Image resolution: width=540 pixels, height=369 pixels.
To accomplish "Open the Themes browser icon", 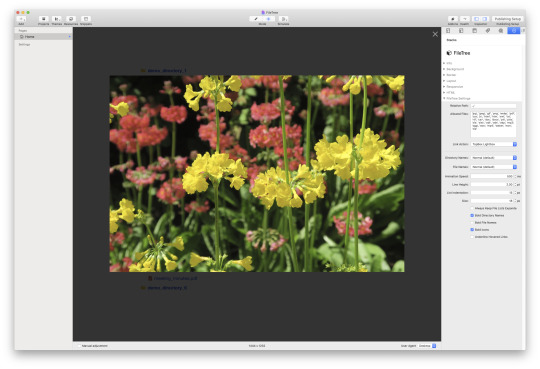I will (x=57, y=19).
